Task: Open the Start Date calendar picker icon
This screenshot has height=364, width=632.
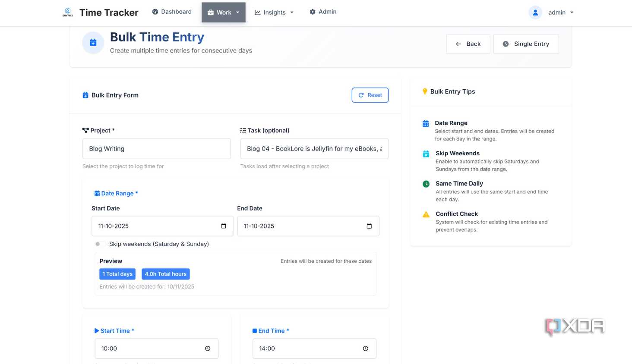Action: 224,226
